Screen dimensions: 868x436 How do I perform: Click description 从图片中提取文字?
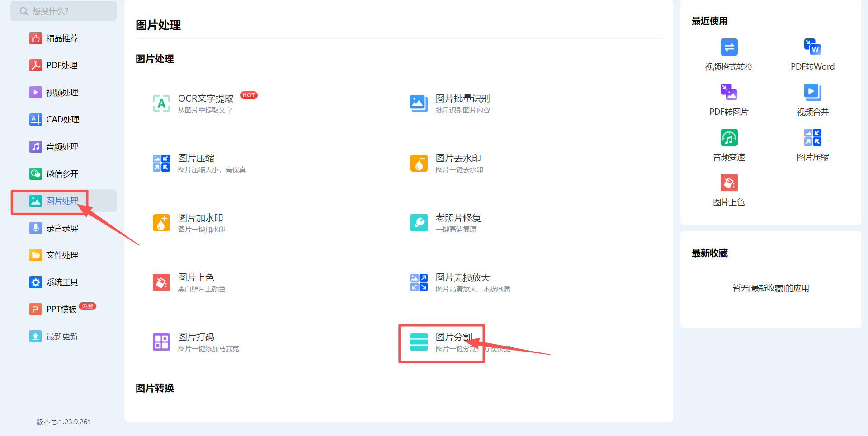point(205,110)
